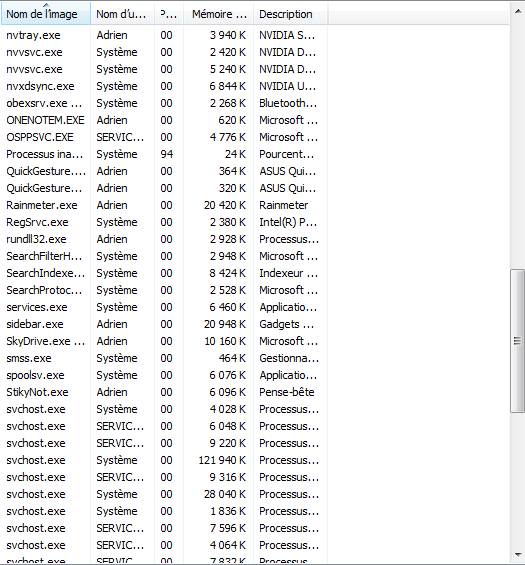Click the scrollbar down arrow
Screen dimensions: 525x565
[x=518, y=555]
